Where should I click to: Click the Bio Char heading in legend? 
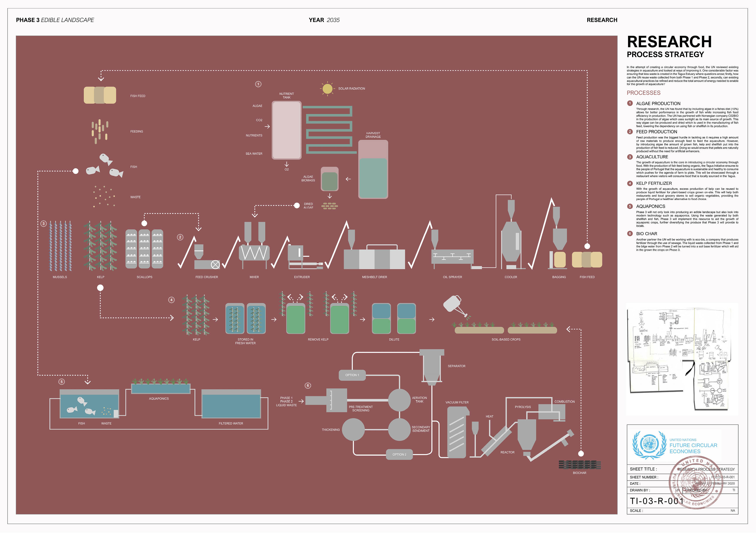(x=646, y=234)
